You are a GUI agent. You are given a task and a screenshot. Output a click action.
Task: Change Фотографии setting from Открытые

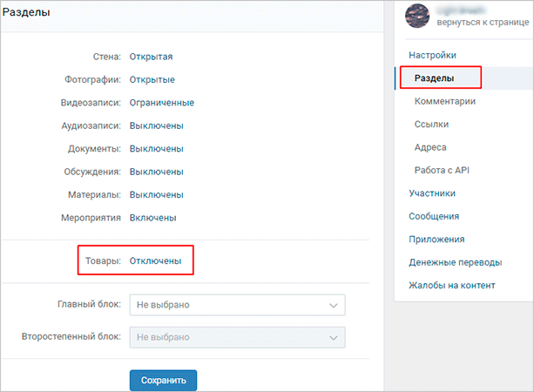(x=152, y=79)
